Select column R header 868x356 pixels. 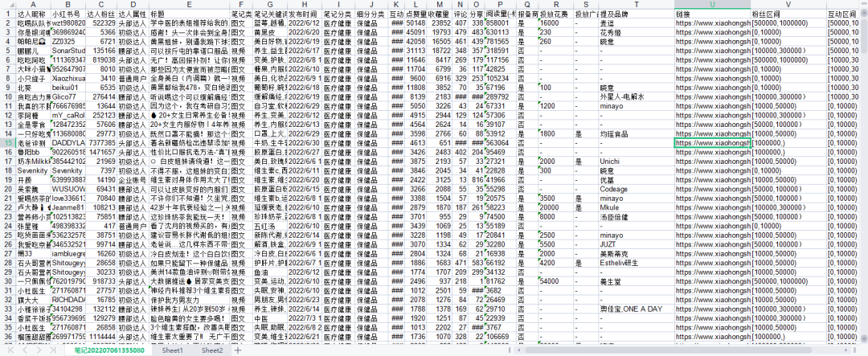coord(556,4)
